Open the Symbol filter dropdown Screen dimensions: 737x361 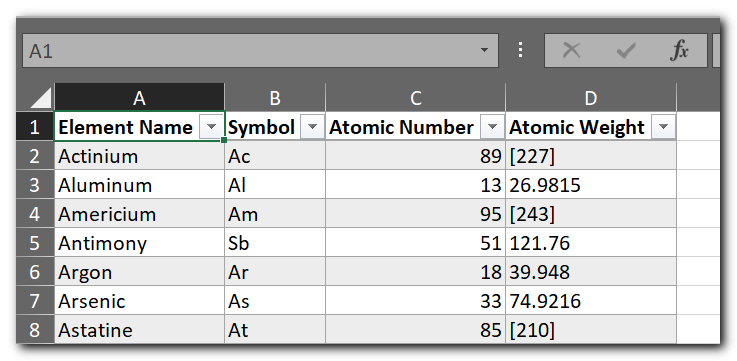[313, 127]
